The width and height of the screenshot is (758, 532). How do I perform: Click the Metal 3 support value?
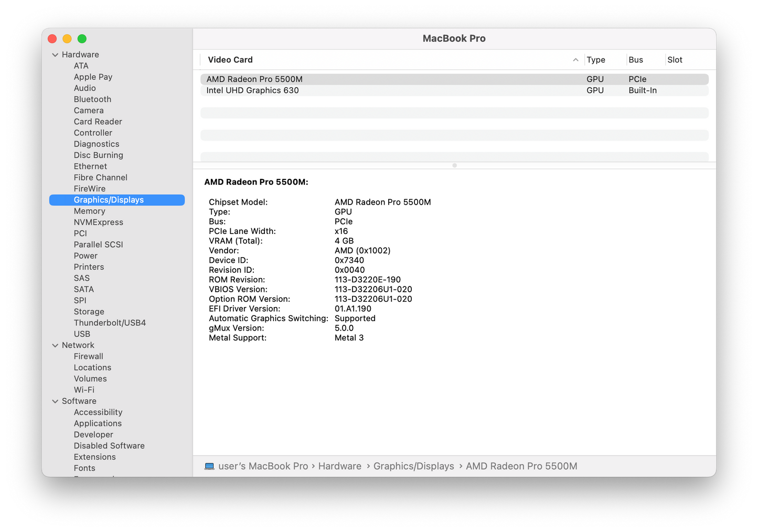[349, 338]
